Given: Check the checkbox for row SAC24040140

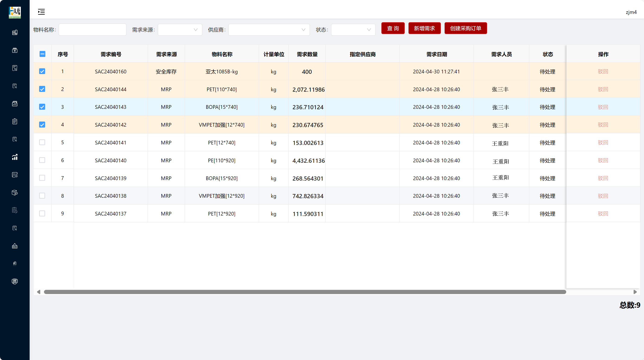Looking at the screenshot, I should click(42, 160).
